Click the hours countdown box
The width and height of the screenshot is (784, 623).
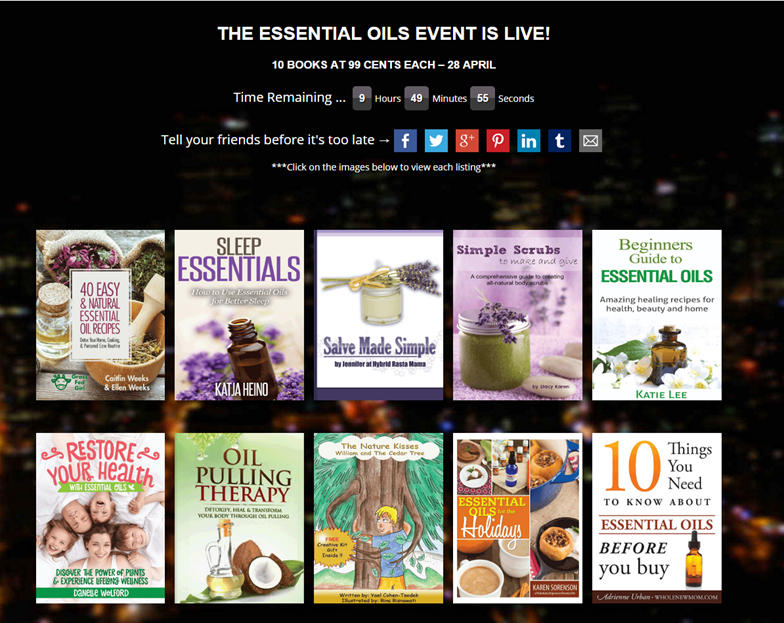pyautogui.click(x=362, y=98)
